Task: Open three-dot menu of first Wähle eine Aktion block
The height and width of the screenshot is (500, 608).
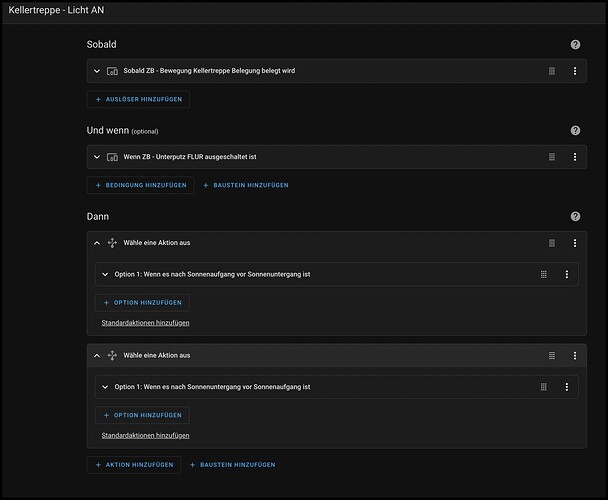Action: [575, 243]
